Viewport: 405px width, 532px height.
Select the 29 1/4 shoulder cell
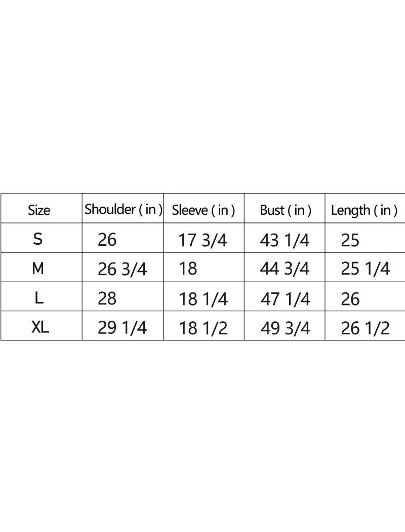click(x=122, y=328)
